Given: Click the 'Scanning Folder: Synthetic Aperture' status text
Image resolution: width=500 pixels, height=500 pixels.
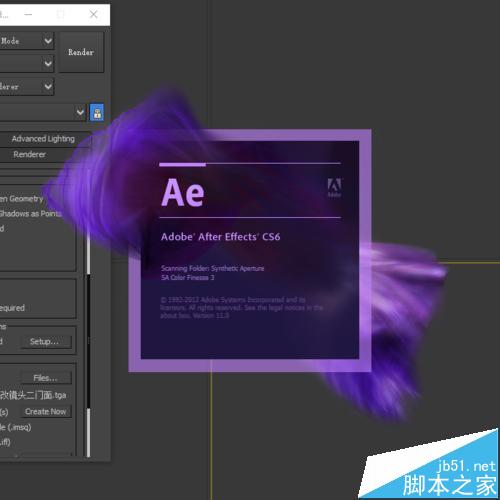Looking at the screenshot, I should tap(213, 268).
